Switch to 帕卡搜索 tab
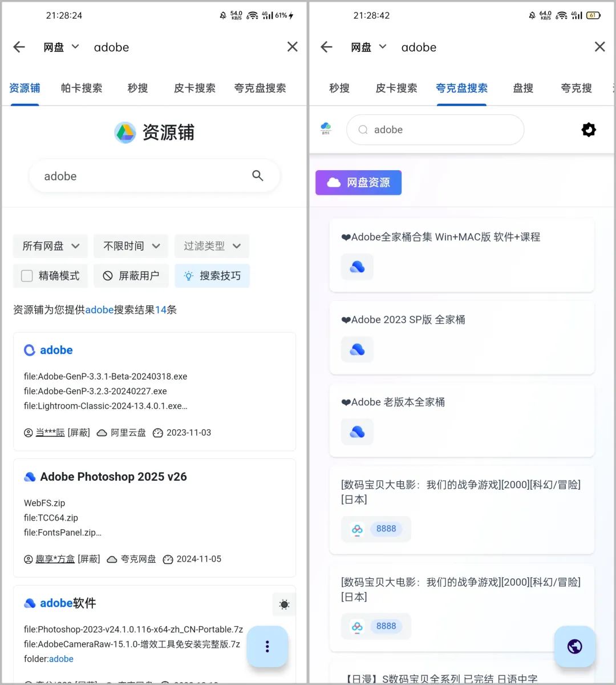 pyautogui.click(x=82, y=88)
